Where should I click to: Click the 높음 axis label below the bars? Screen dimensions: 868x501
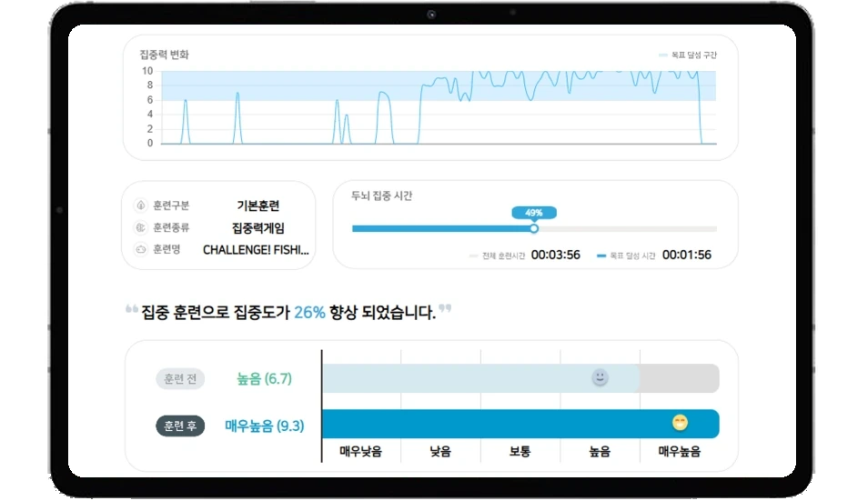[x=601, y=452]
